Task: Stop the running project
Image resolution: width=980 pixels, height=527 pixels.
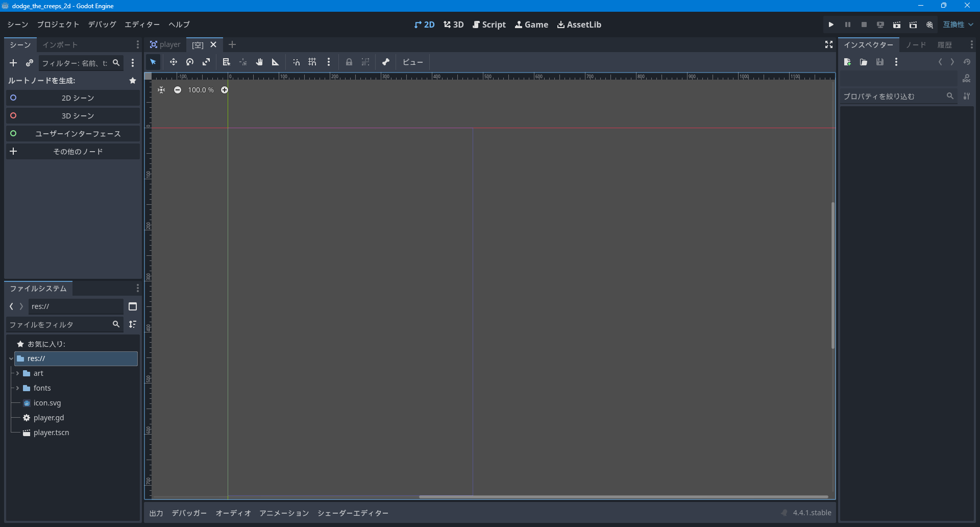Action: 864,25
